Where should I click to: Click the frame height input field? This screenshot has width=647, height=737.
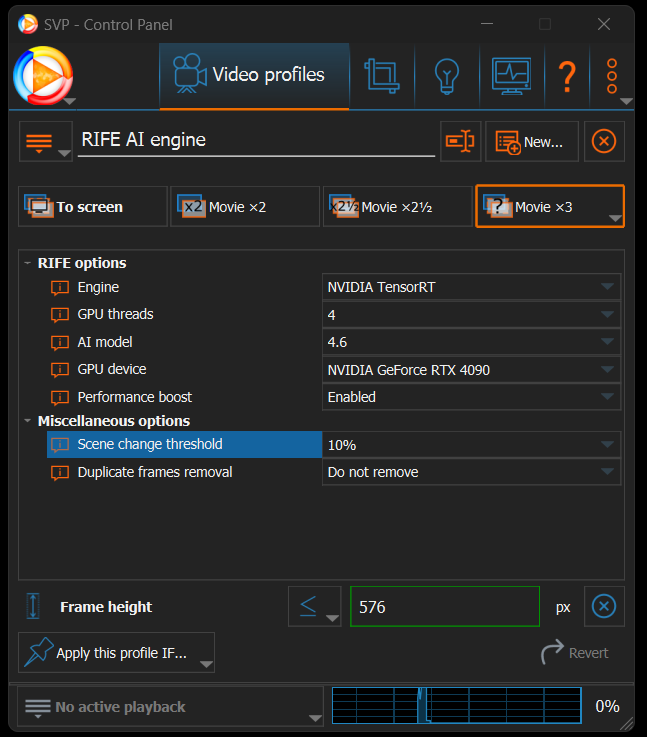(x=444, y=607)
